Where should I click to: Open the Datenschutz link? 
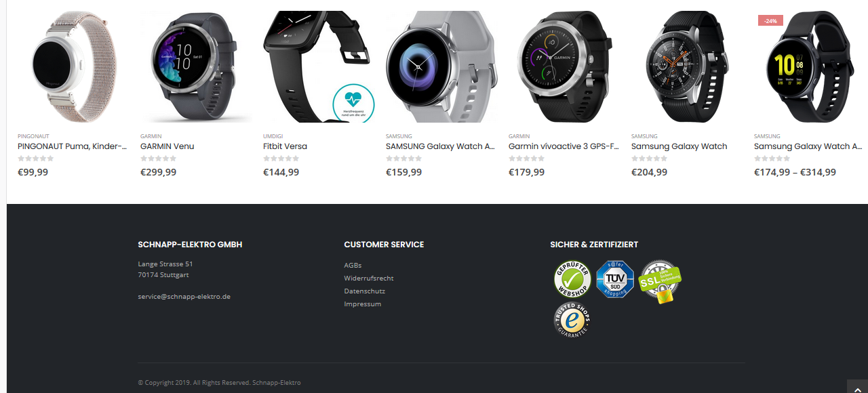pos(364,291)
